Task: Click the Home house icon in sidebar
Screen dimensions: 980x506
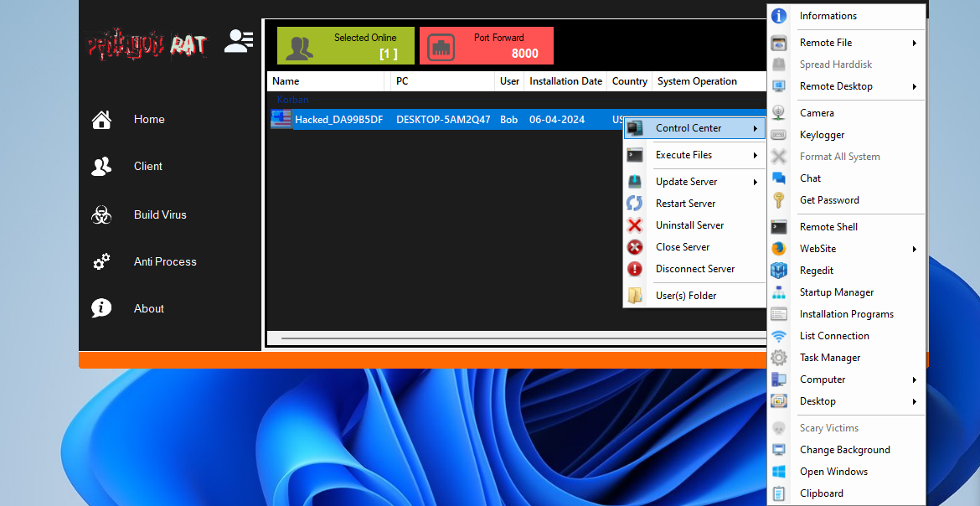Action: coord(101,120)
